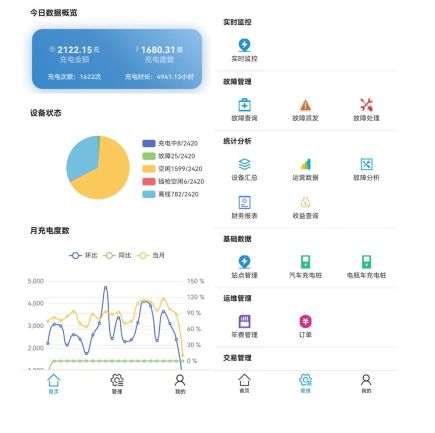The width and height of the screenshot is (435, 433).
Task: Open 汽车充电桩 green charger icon
Action: pos(305,262)
